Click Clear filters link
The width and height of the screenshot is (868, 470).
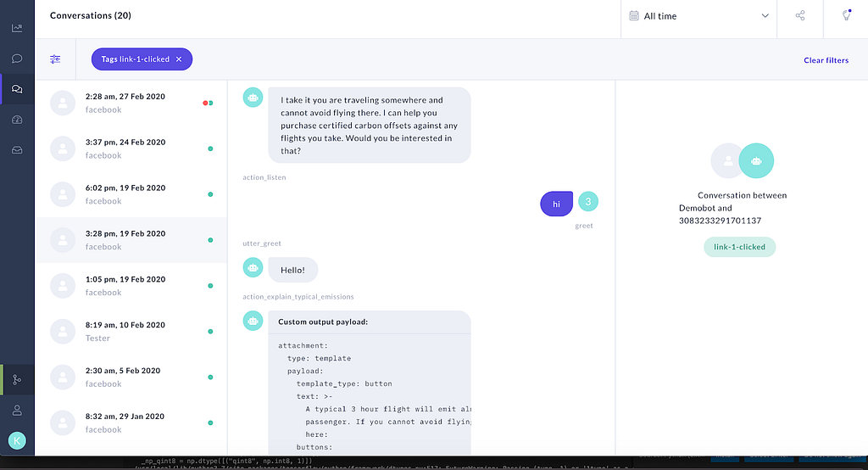tap(826, 60)
